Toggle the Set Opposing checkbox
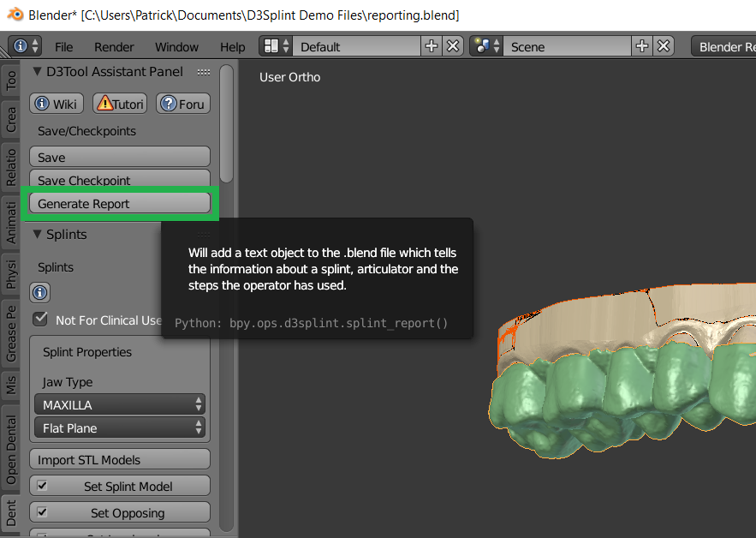This screenshot has height=538, width=756. 43,512
